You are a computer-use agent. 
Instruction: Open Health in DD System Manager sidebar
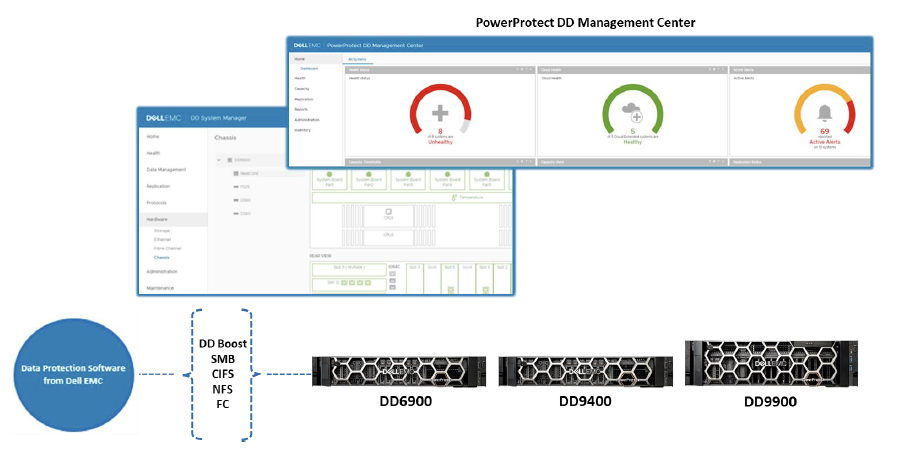coord(153,153)
